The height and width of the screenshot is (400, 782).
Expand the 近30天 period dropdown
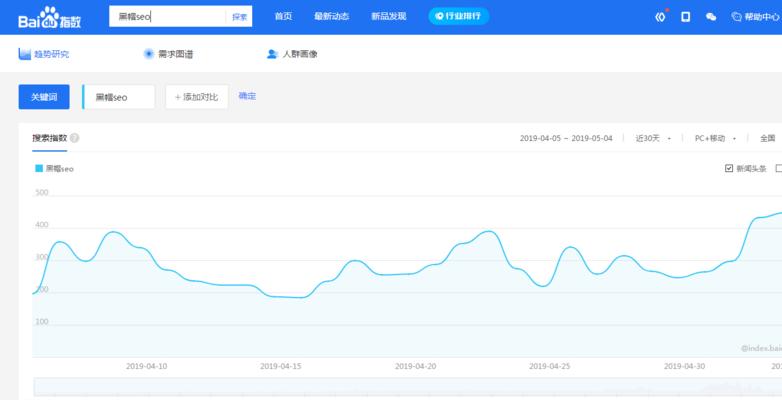click(x=653, y=138)
